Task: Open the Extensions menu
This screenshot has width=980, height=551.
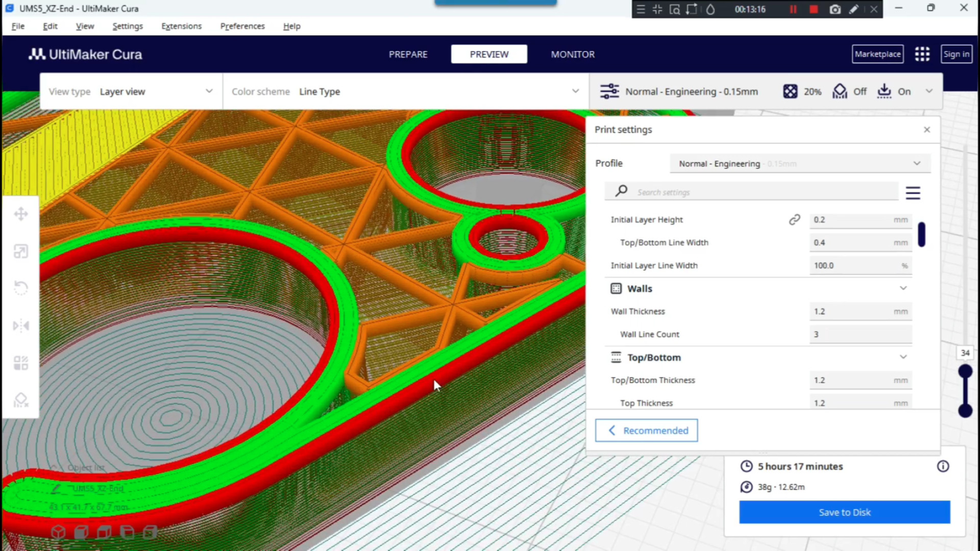Action: pyautogui.click(x=181, y=26)
